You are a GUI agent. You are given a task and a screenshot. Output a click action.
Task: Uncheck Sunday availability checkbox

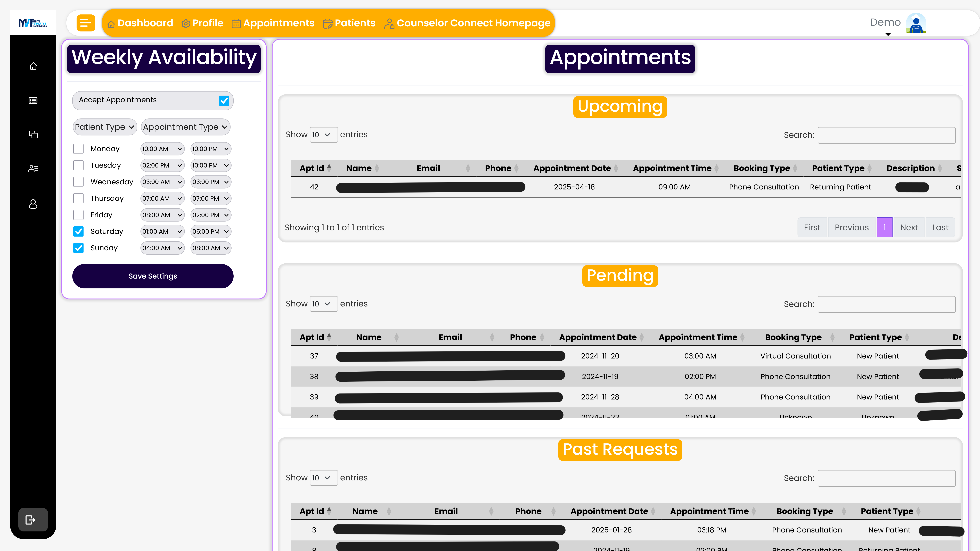coord(78,248)
